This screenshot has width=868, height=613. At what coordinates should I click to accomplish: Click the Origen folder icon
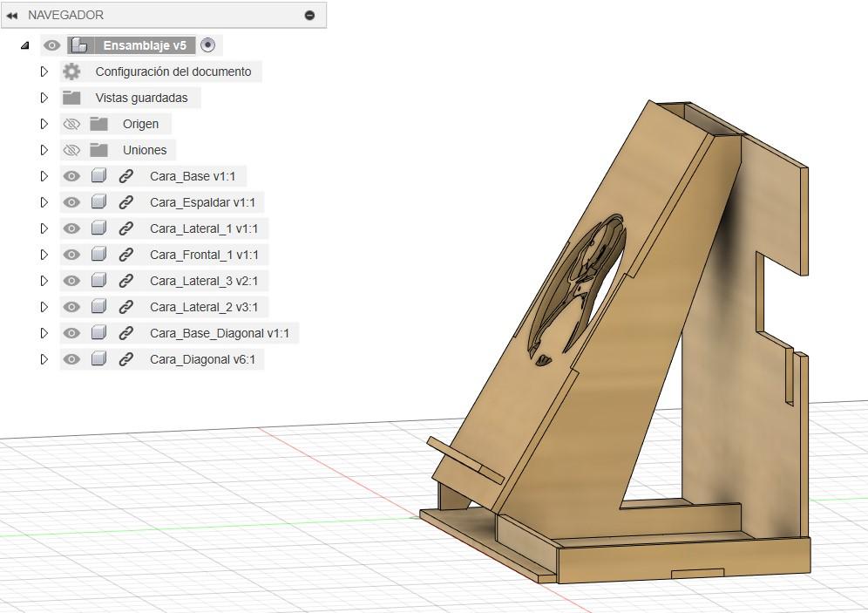[98, 124]
